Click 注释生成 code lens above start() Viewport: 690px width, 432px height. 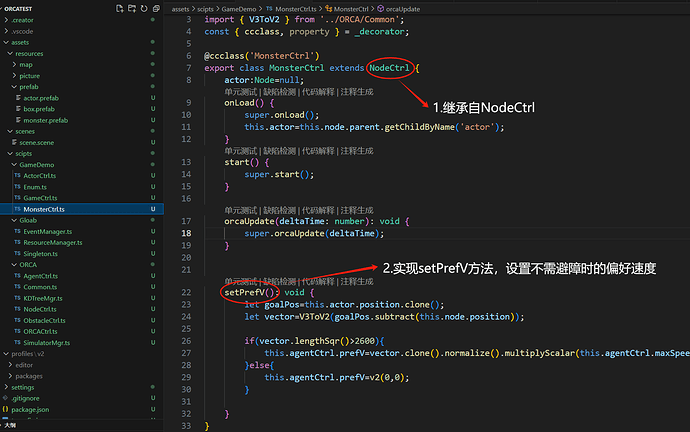pyautogui.click(x=357, y=151)
